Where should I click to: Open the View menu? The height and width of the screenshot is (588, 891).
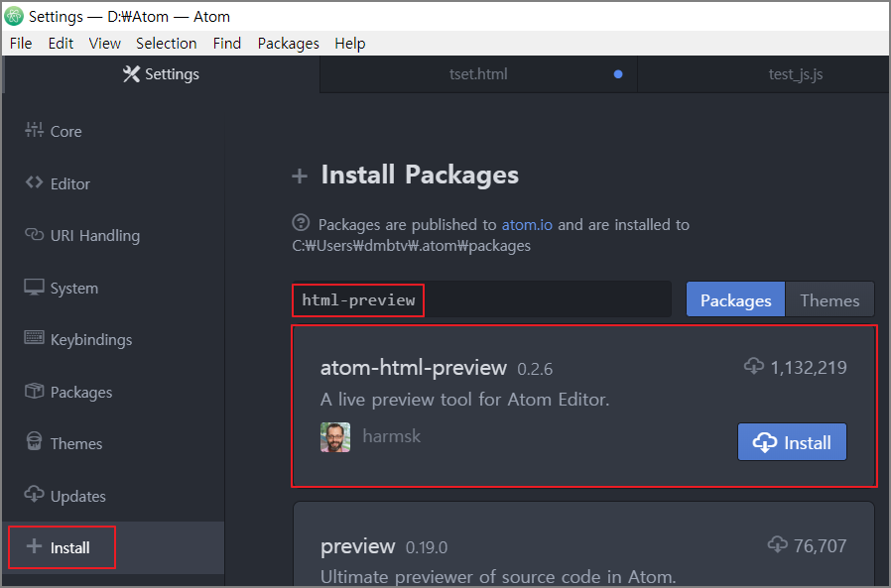104,44
